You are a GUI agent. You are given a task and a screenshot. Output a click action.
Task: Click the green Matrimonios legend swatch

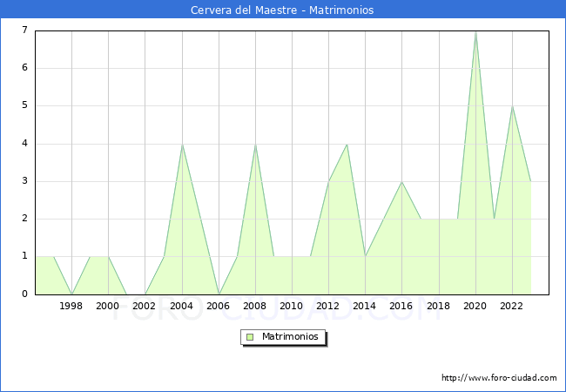pyautogui.click(x=249, y=336)
